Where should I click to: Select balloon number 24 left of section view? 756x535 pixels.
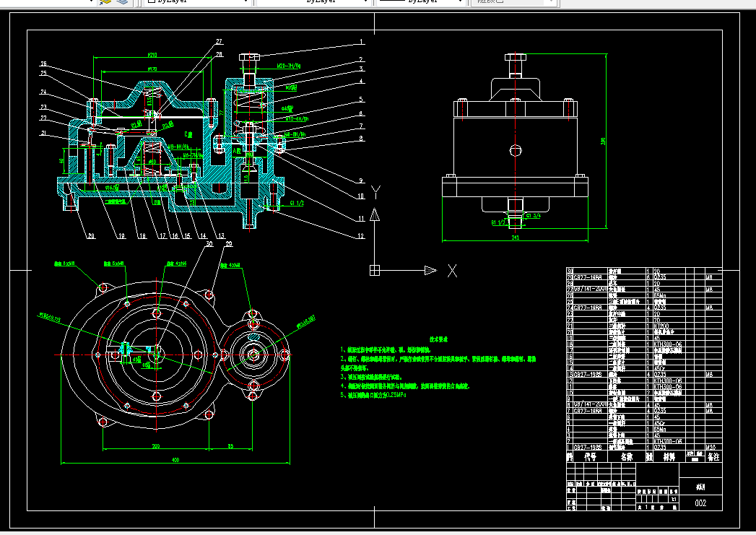43,92
